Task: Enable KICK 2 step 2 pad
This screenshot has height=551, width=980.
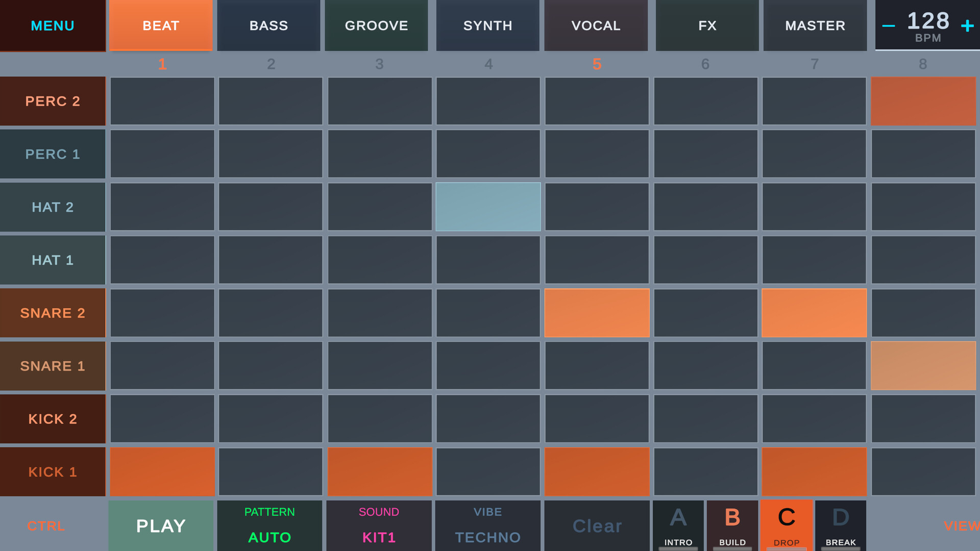Action: [x=271, y=418]
